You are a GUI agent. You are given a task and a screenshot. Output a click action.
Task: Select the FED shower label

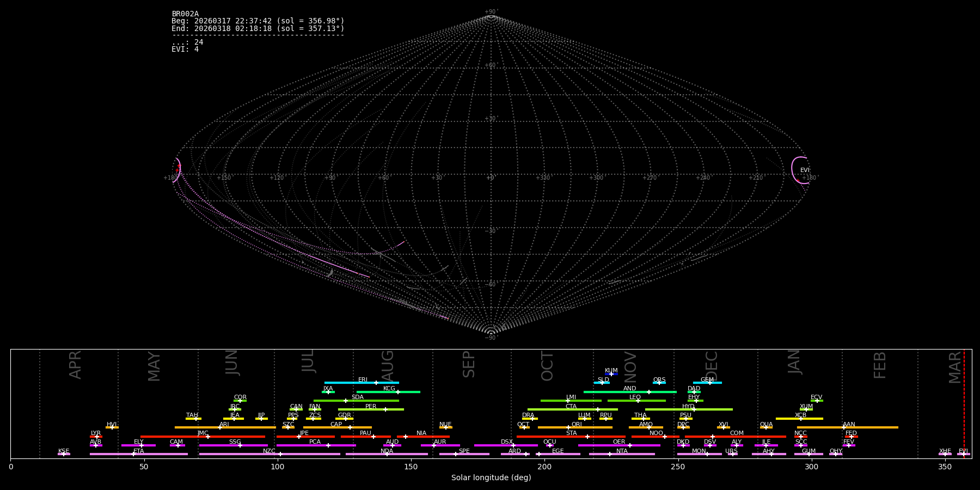851,433
